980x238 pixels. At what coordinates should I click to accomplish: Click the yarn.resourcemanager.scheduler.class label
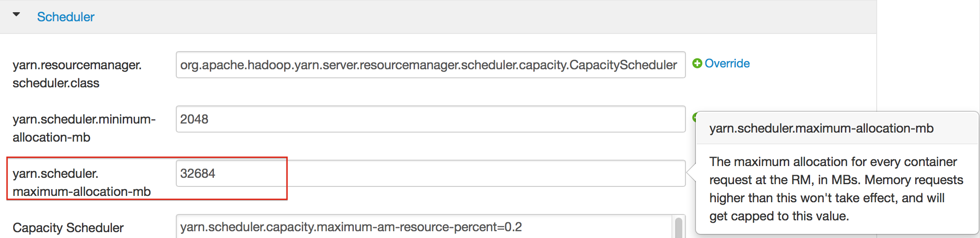(77, 74)
